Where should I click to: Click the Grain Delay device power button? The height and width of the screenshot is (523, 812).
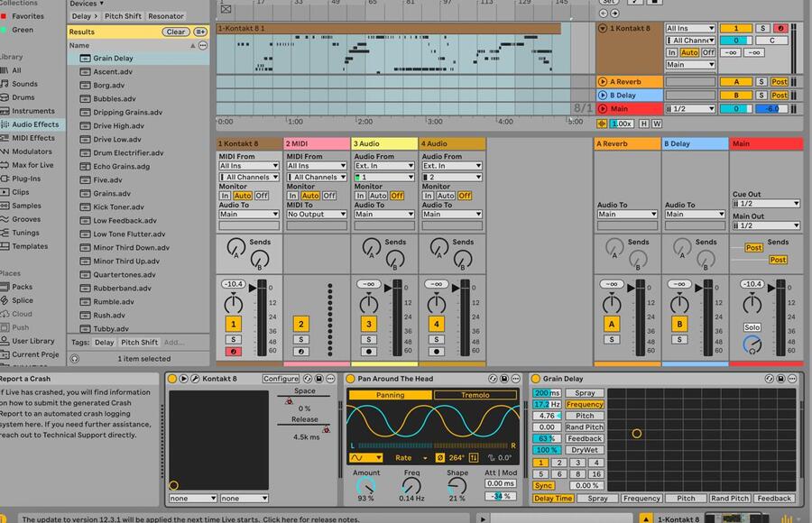click(x=535, y=379)
